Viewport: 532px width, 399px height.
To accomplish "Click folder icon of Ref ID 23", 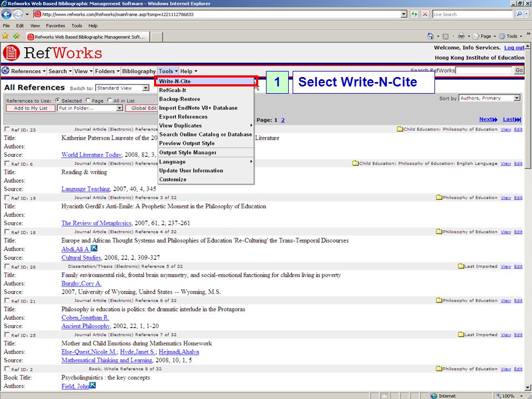I will point(400,129).
